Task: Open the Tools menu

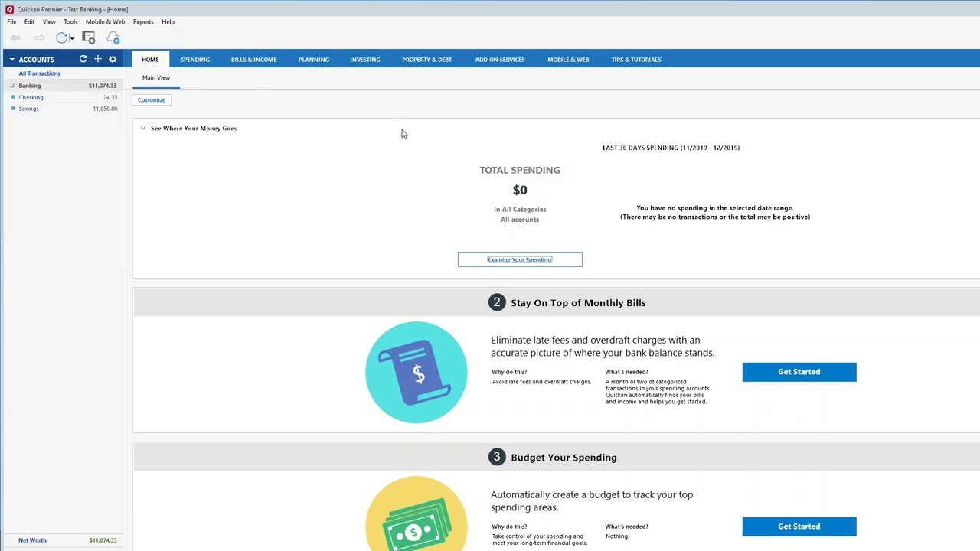Action: (70, 21)
